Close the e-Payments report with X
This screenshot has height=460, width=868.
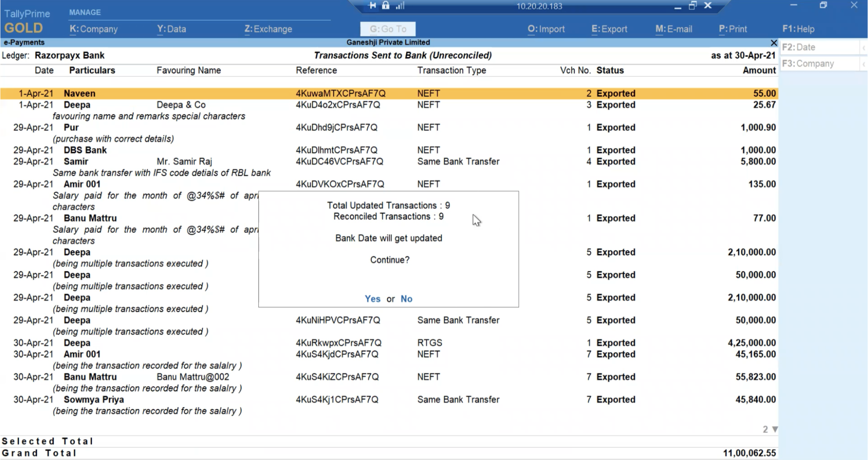point(773,43)
